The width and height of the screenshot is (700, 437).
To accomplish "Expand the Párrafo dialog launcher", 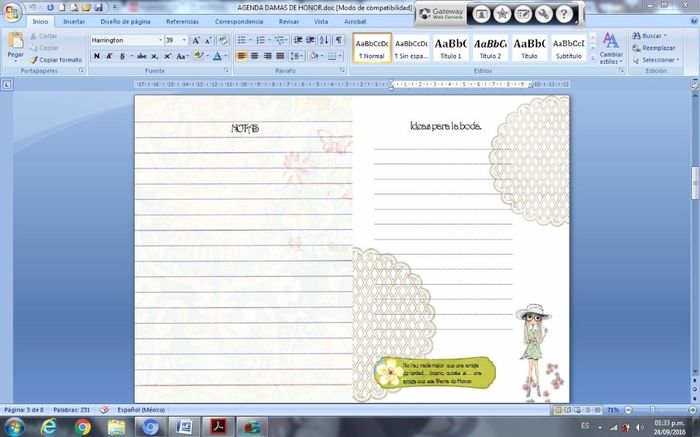I will coord(342,71).
